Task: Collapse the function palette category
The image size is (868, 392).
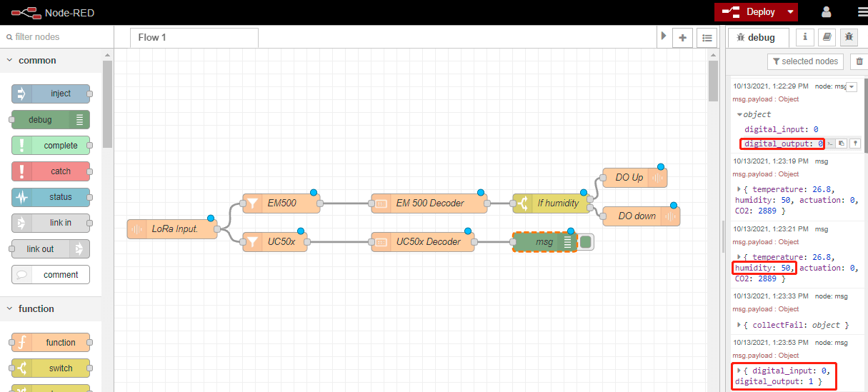Action: pyautogui.click(x=10, y=309)
